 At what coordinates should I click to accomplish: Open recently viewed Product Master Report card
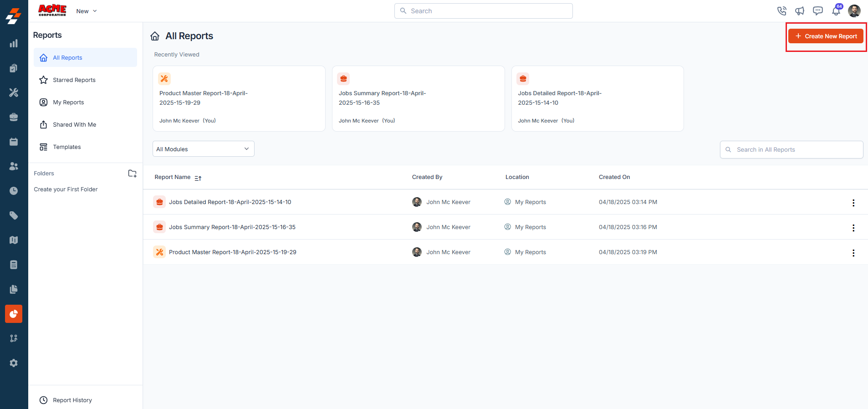pyautogui.click(x=239, y=98)
